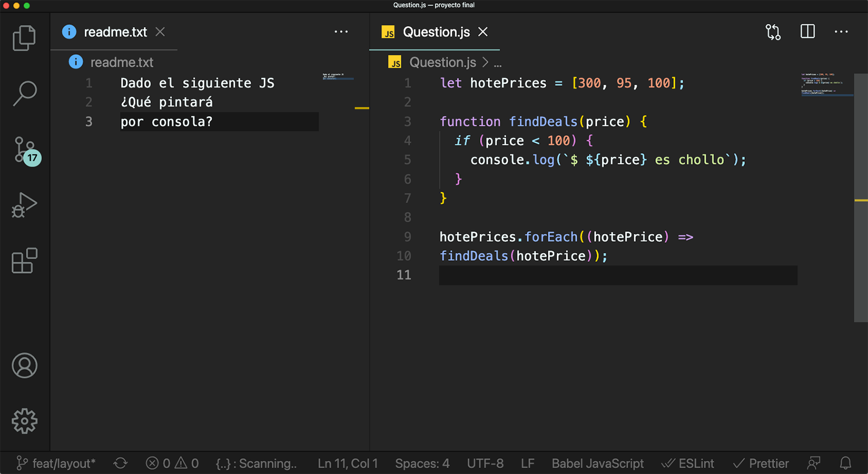This screenshot has width=868, height=474.
Task: Open the Accounts menu icon
Action: coord(24,365)
